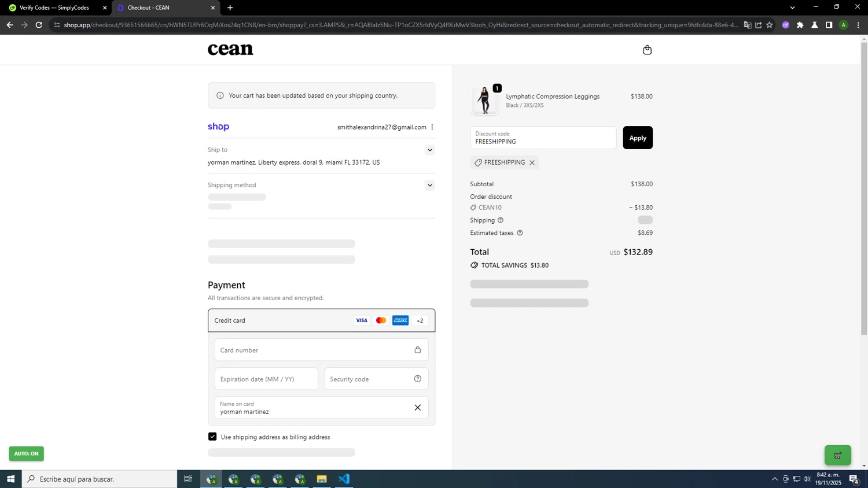The height and width of the screenshot is (488, 868).
Task: Click the share page icon
Action: pyautogui.click(x=759, y=25)
